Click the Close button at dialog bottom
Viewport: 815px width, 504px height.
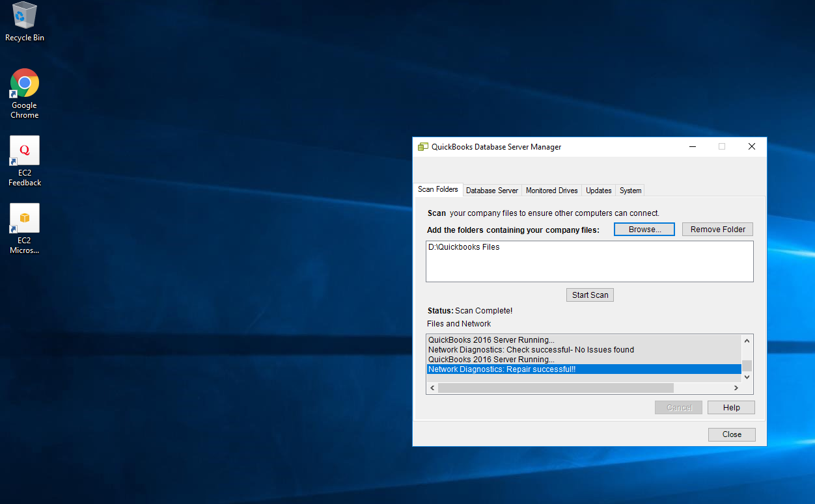pyautogui.click(x=732, y=434)
